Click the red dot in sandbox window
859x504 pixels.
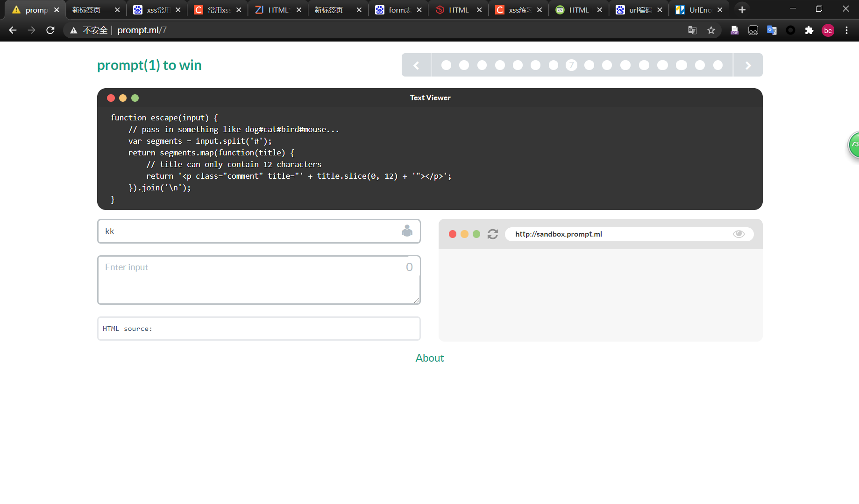pos(453,234)
